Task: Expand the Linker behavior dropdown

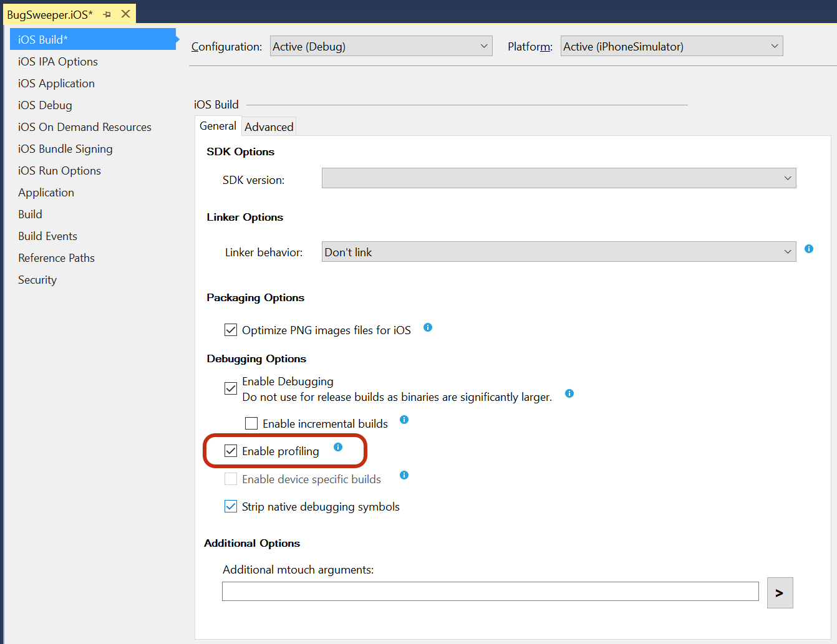Action: pyautogui.click(x=788, y=251)
